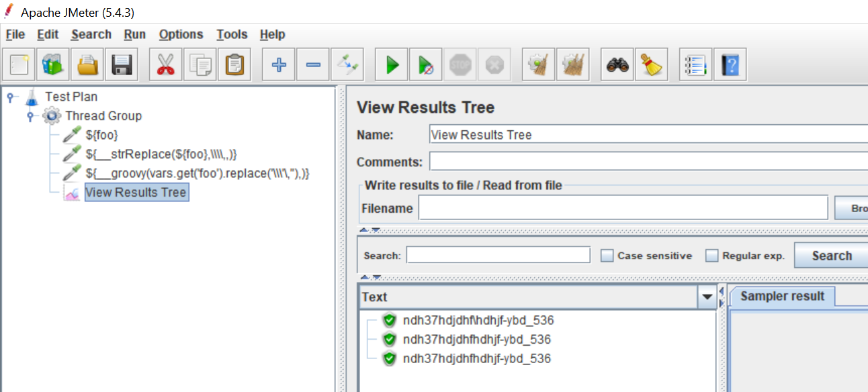Select the third result ndh37hdjdhfhdhjf-ybd_536
Screen dimensions: 868x392
pyautogui.click(x=477, y=358)
